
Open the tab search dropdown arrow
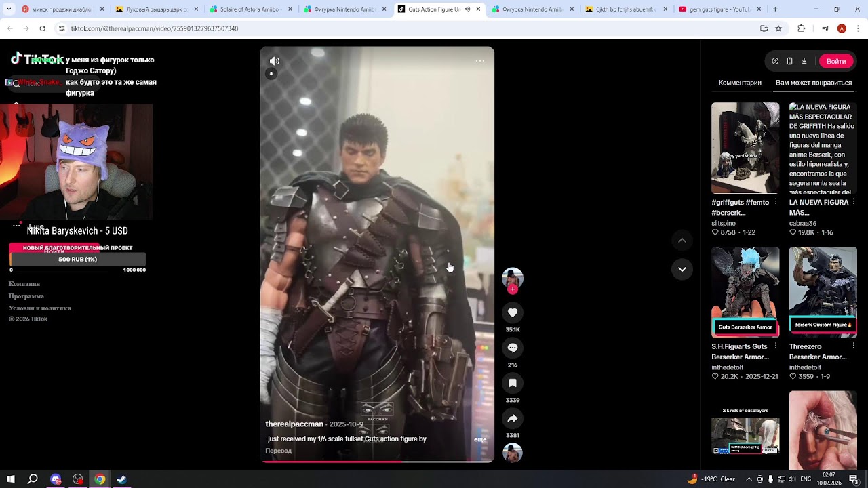pyautogui.click(x=8, y=9)
